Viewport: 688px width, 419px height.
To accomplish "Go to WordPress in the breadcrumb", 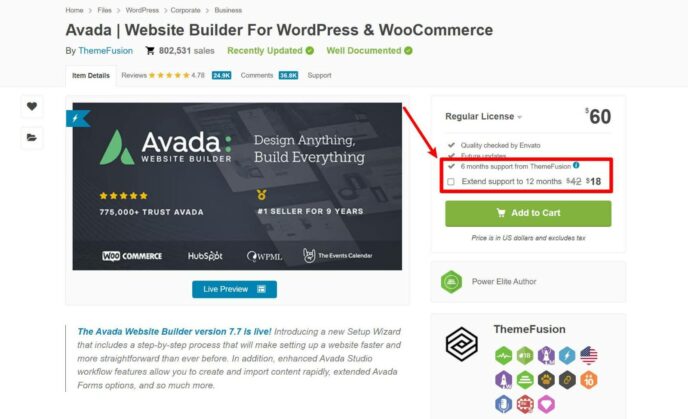I will click(142, 10).
